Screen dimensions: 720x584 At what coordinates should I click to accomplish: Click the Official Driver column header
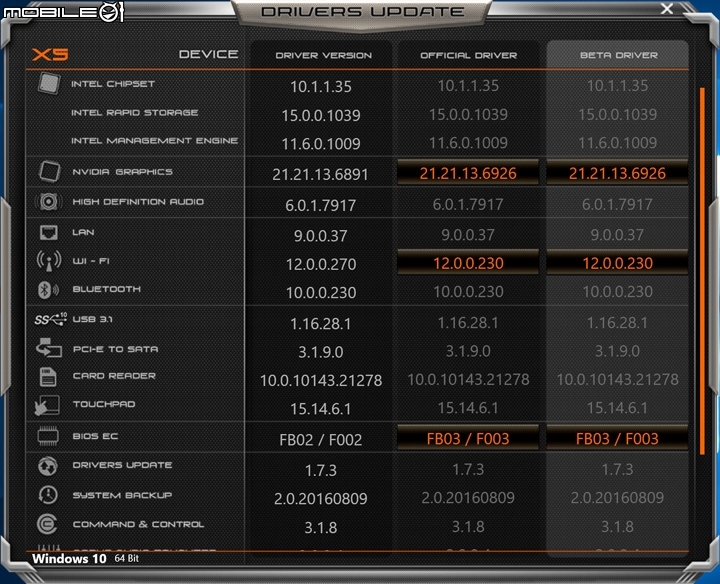pyautogui.click(x=468, y=55)
